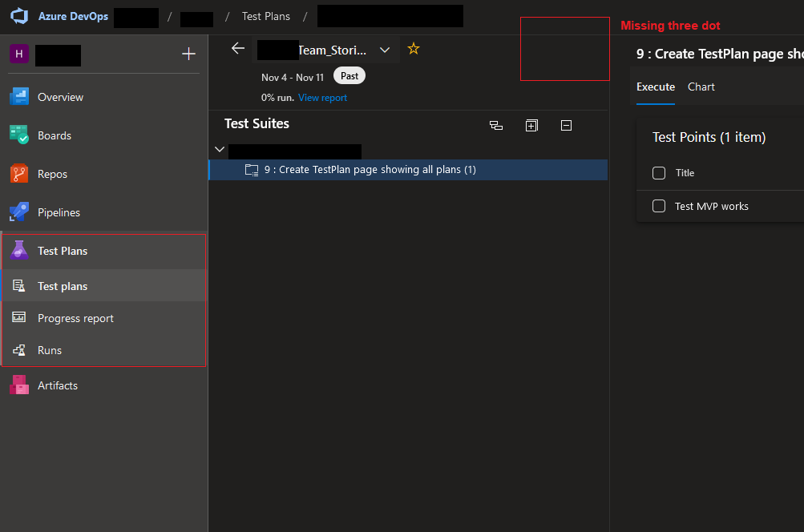This screenshot has width=804, height=532.
Task: Toggle the Title select-all checkbox
Action: (x=659, y=173)
